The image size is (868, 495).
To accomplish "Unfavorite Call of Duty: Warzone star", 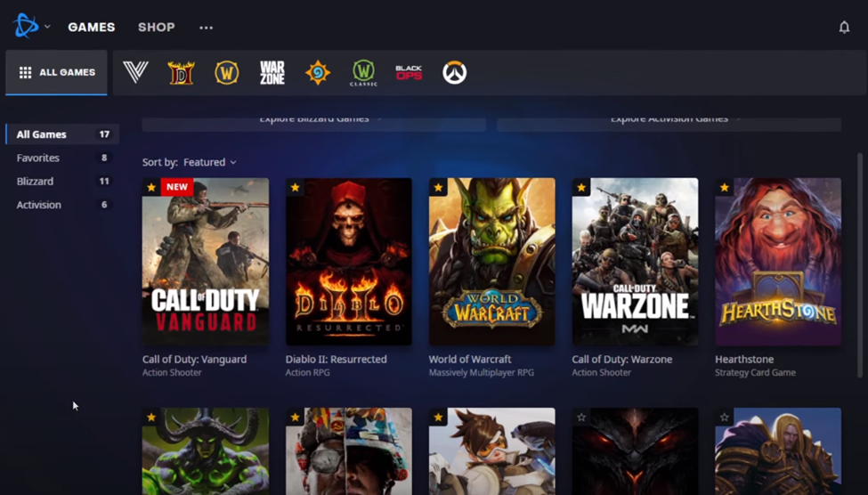I will (x=581, y=187).
